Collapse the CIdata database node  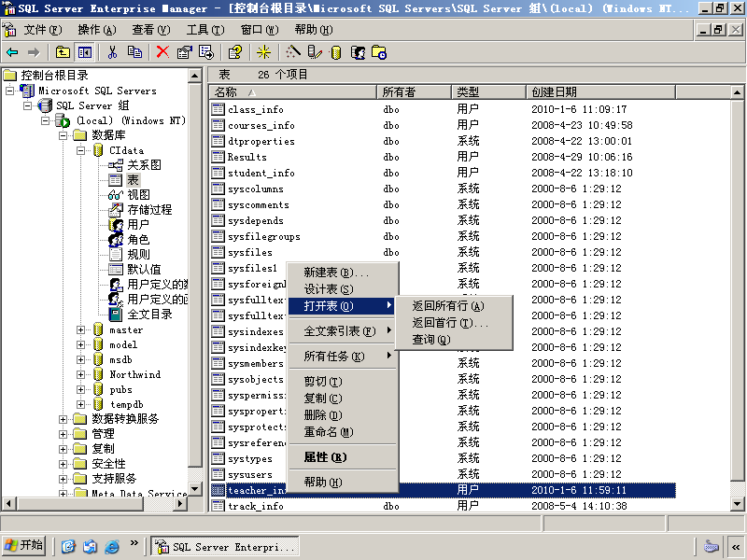[x=81, y=150]
